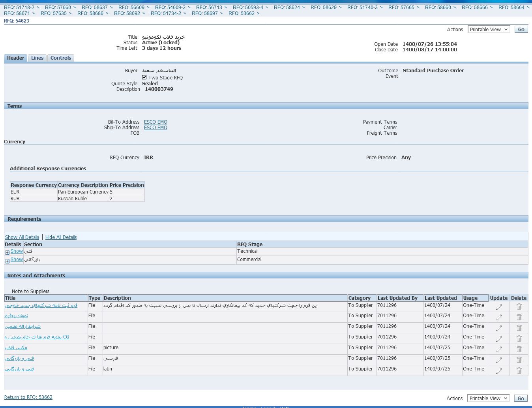The width and height of the screenshot is (532, 408).
Task: Open breadcrumb RFQ: 58697
Action: 205,13
